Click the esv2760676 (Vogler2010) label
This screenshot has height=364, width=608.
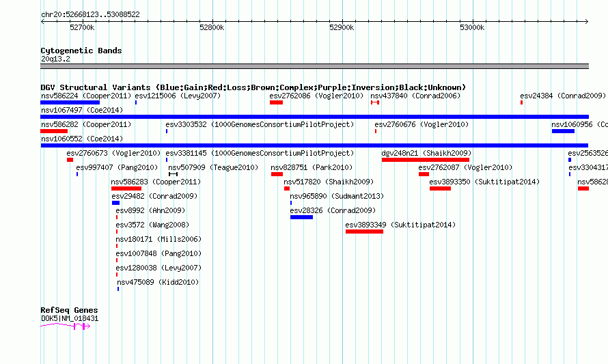coord(422,124)
